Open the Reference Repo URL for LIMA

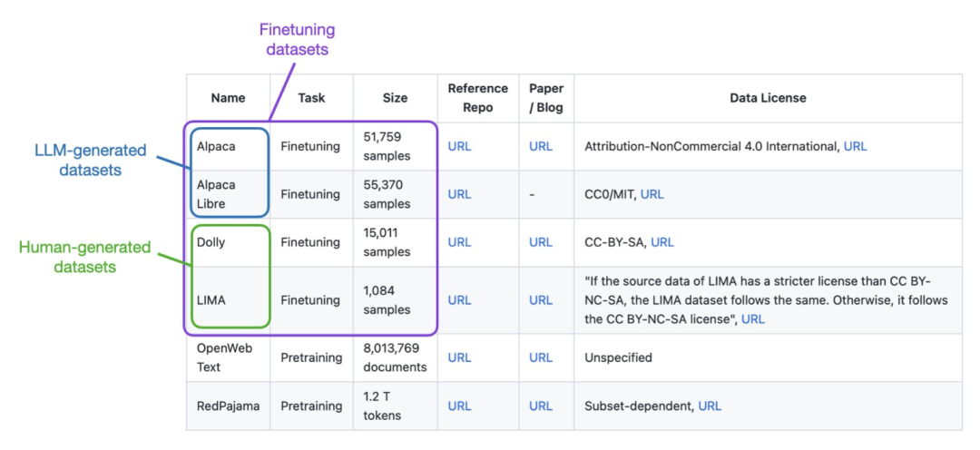(x=459, y=300)
